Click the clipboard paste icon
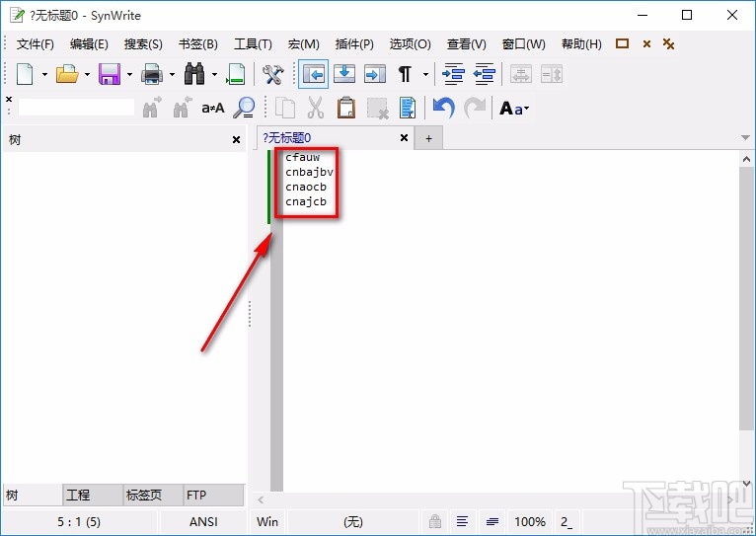This screenshot has width=756, height=536. [346, 108]
